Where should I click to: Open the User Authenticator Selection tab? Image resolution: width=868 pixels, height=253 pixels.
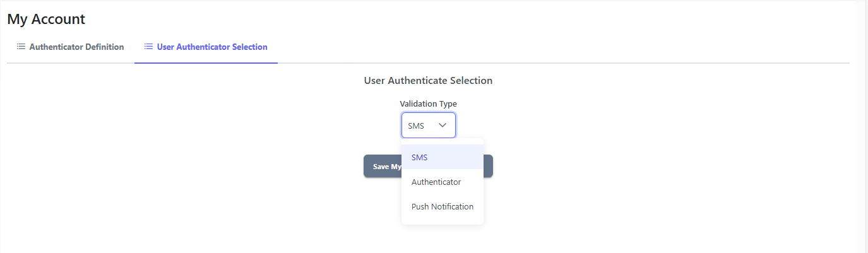point(212,47)
